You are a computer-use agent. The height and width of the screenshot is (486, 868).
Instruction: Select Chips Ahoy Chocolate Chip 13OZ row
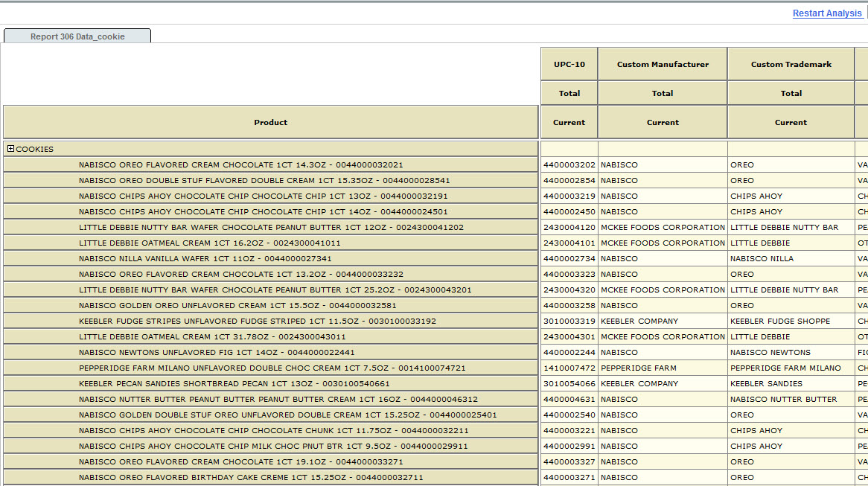(271, 196)
